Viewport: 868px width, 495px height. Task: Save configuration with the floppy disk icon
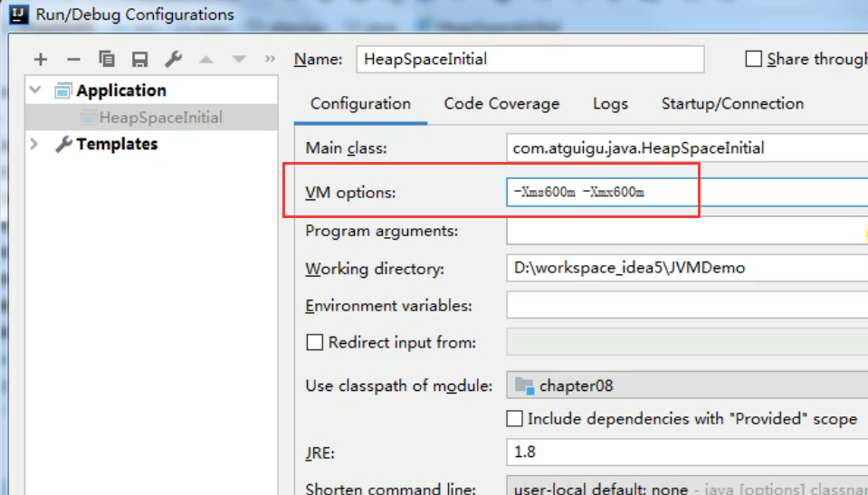[x=139, y=59]
